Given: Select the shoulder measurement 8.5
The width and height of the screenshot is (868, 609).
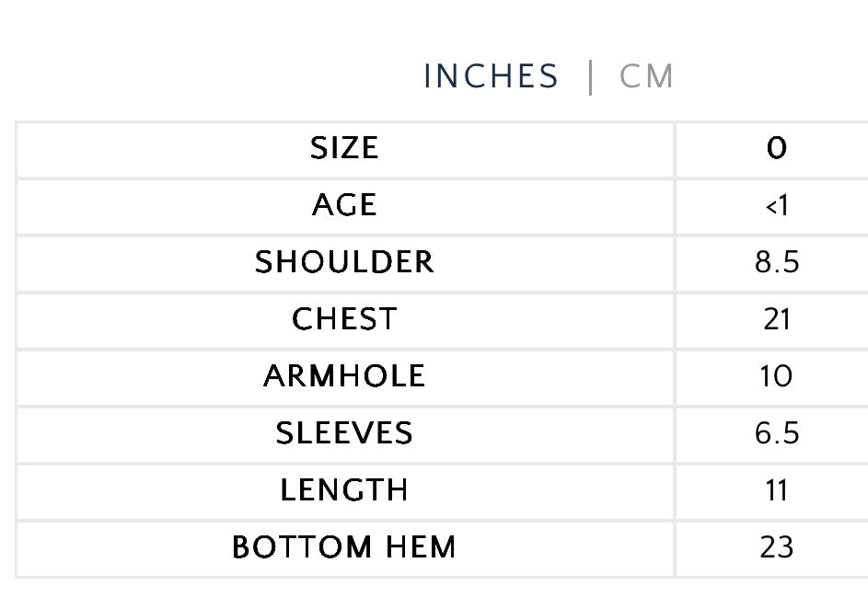Looking at the screenshot, I should coord(776,262).
